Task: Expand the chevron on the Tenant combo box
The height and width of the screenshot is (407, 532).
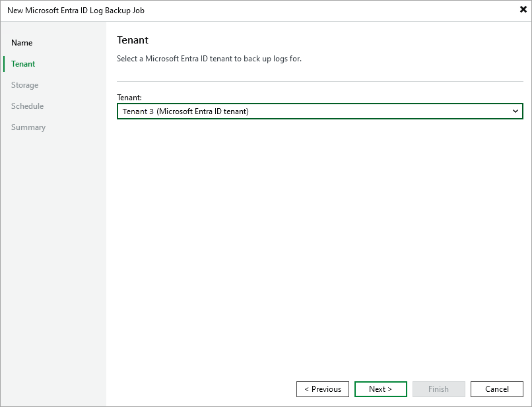Action: pyautogui.click(x=517, y=111)
